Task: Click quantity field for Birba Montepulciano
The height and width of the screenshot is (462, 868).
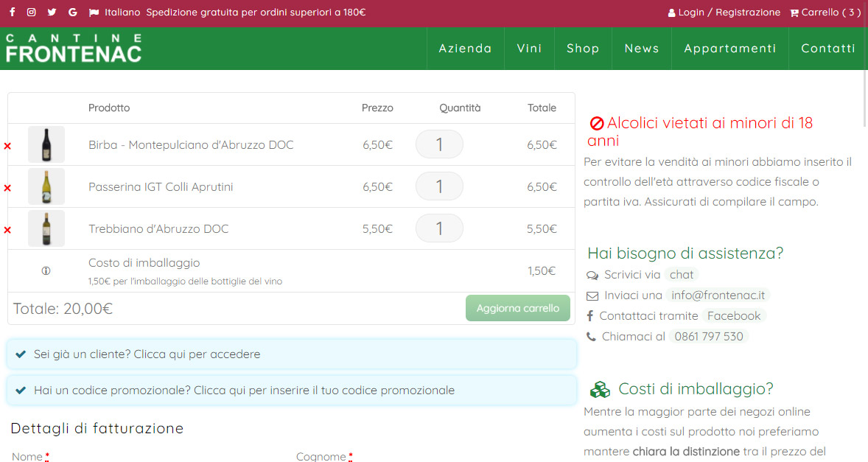Action: (440, 144)
